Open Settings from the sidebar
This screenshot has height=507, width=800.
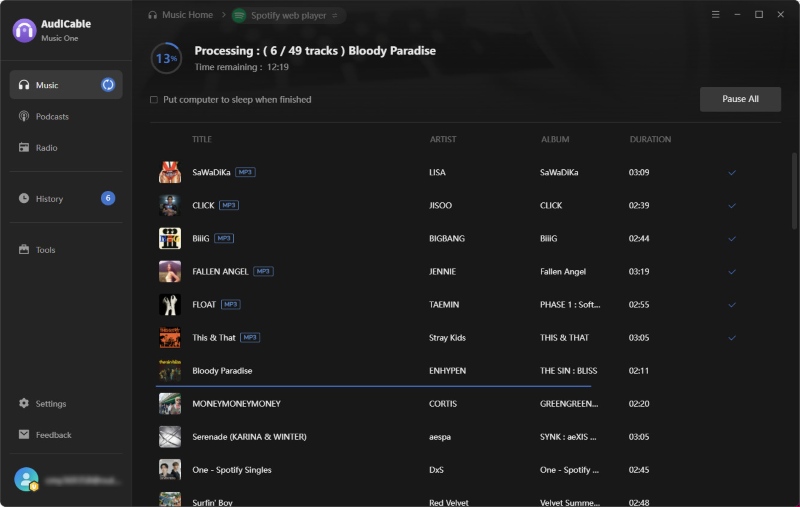tap(66, 403)
